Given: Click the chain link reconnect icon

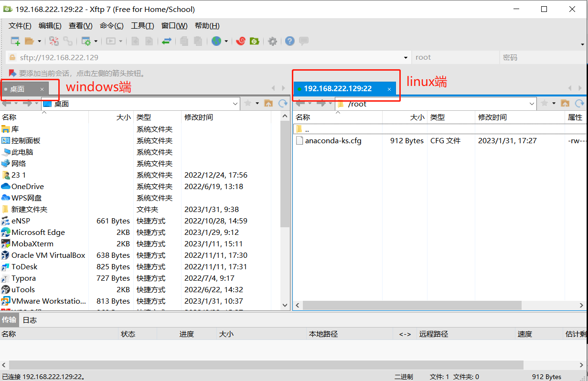Looking at the screenshot, I should (68, 41).
